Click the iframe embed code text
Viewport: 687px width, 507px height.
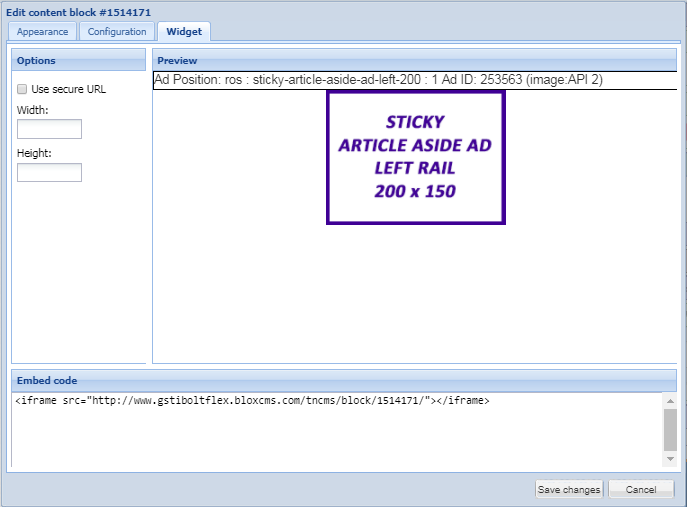click(252, 401)
